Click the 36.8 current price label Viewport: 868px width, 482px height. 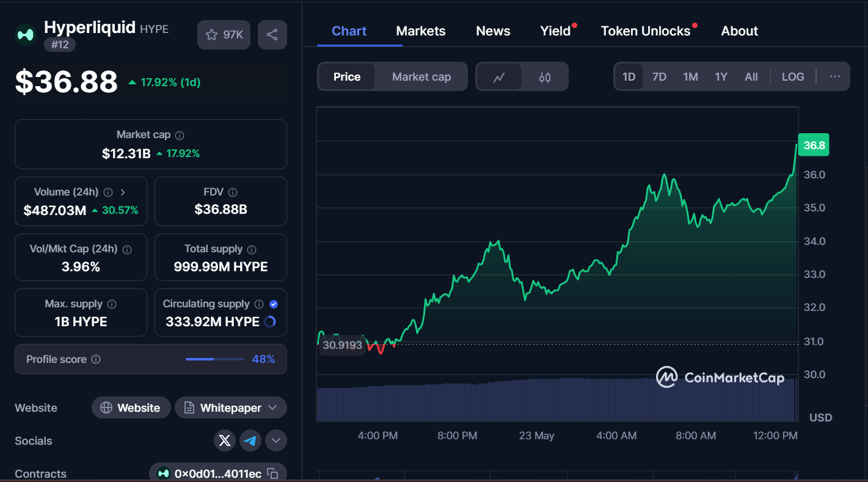pyautogui.click(x=814, y=145)
